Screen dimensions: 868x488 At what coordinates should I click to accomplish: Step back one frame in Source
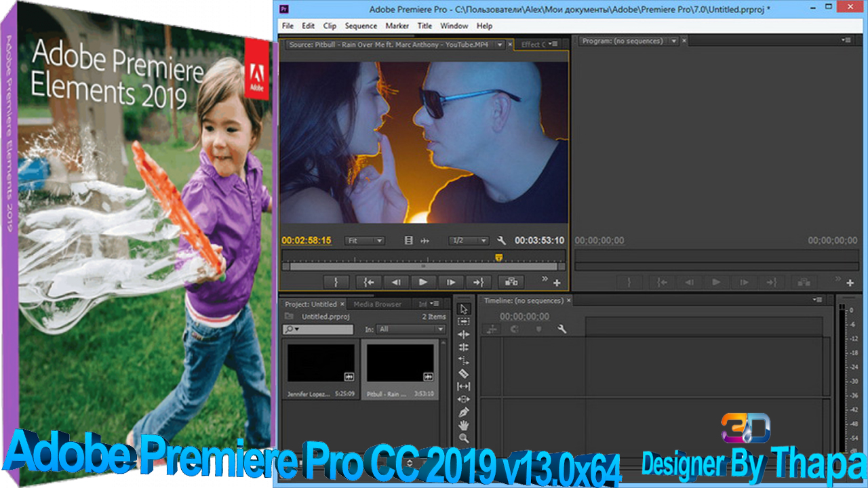tap(396, 283)
